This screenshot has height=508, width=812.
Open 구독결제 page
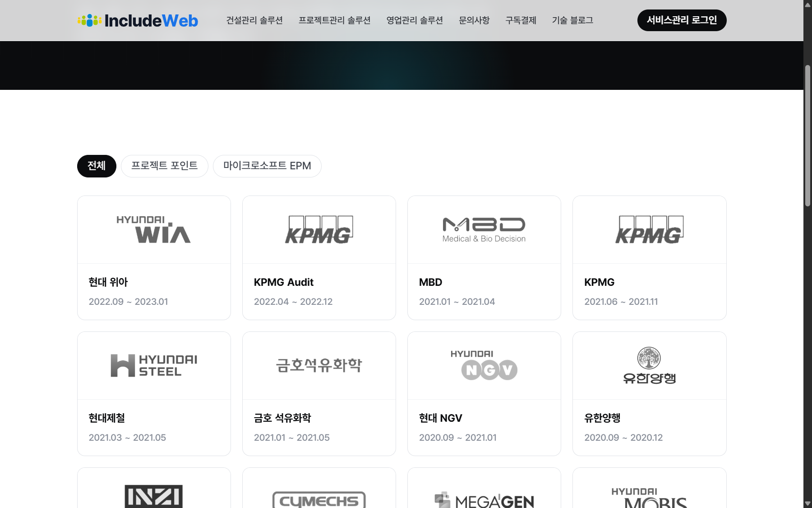pos(521,20)
